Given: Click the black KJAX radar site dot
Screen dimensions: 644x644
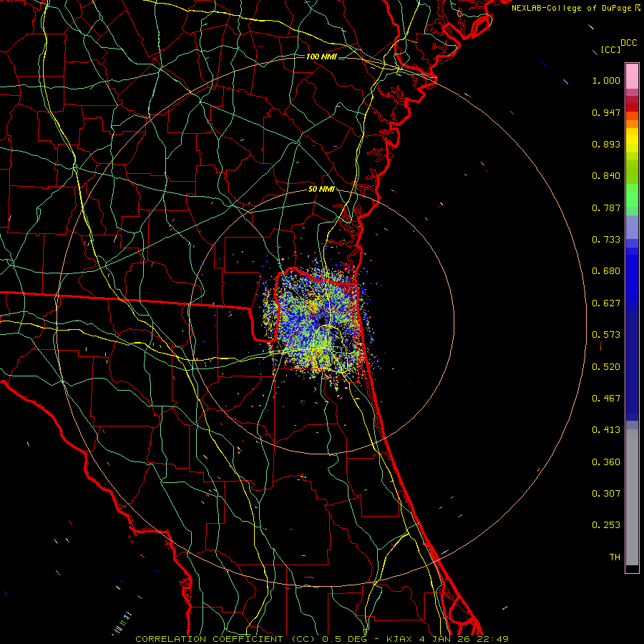Looking at the screenshot, I should pyautogui.click(x=321, y=321).
